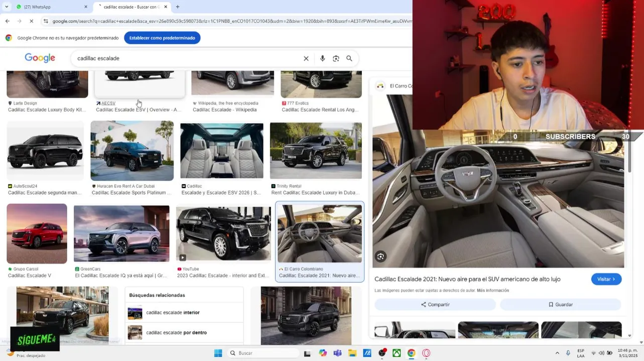Go back with the browser back arrow
644x361 pixels.
(7, 21)
